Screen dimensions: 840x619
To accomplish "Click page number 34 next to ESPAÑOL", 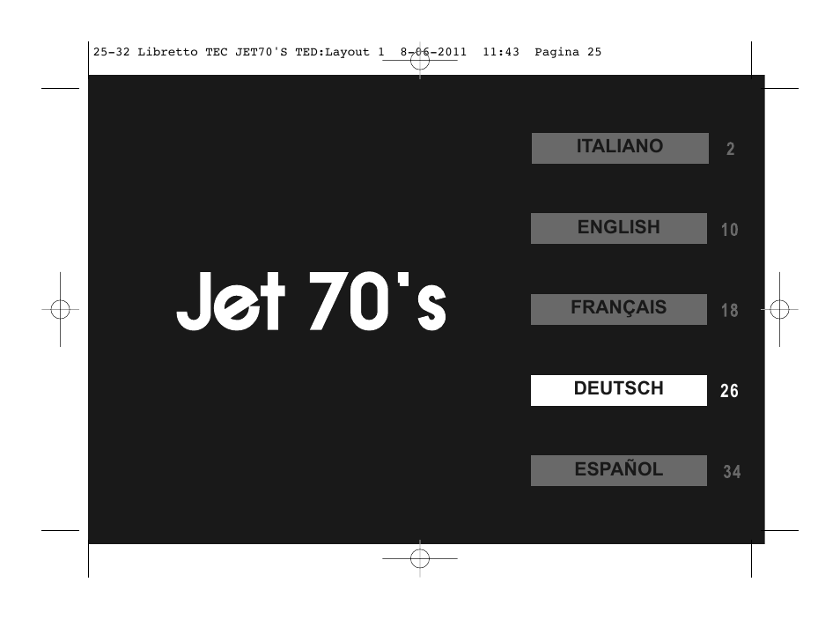I will (732, 472).
